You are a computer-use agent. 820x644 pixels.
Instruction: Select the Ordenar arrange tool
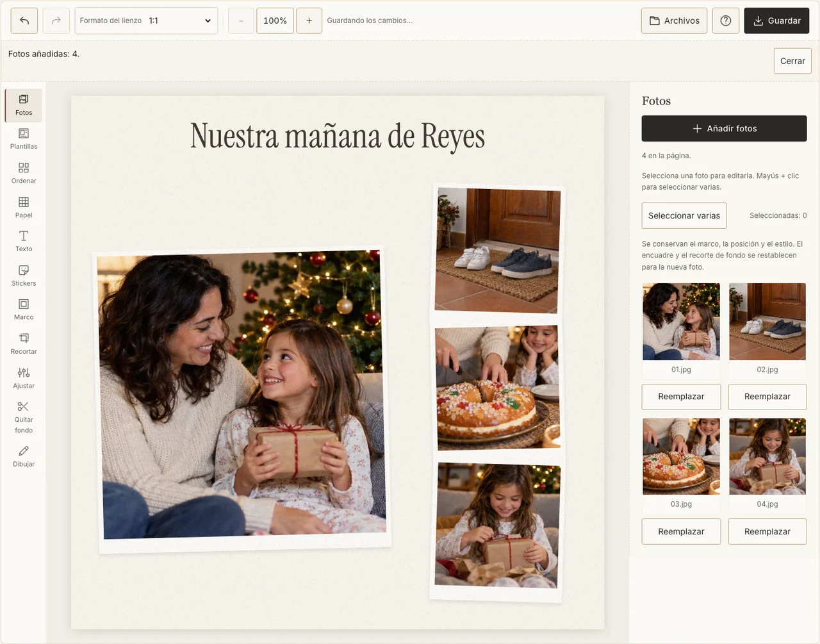click(24, 174)
